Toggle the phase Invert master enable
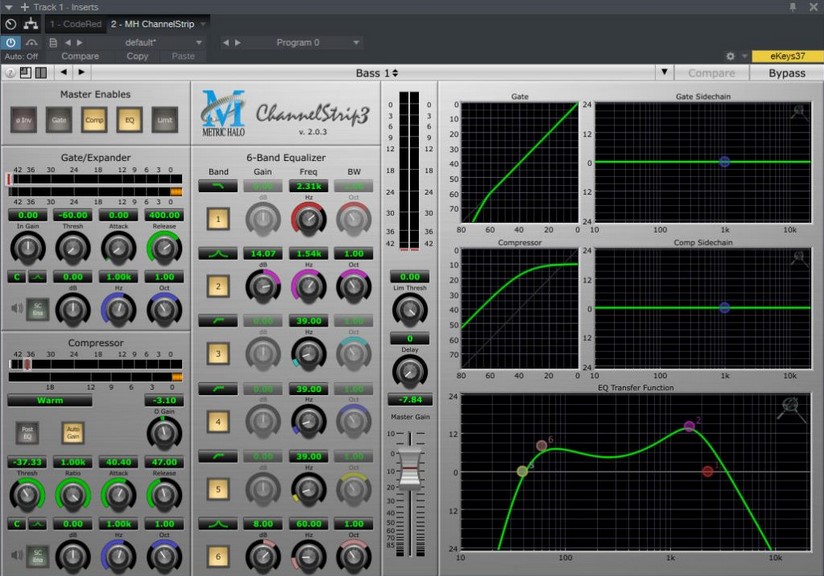The width and height of the screenshot is (824, 576). [x=24, y=120]
